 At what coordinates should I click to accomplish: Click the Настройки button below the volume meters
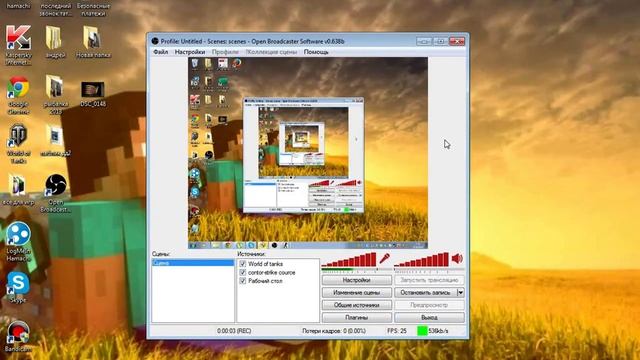point(357,280)
